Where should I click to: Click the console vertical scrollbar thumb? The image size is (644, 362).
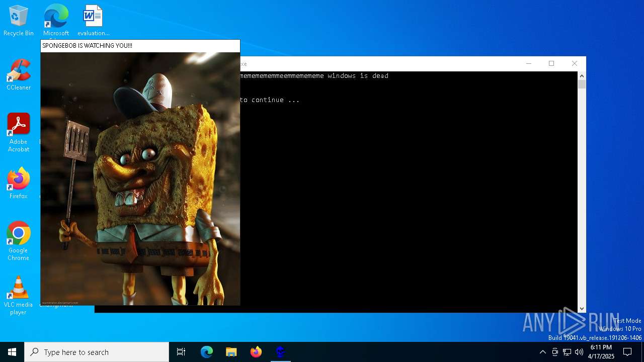coord(582,84)
